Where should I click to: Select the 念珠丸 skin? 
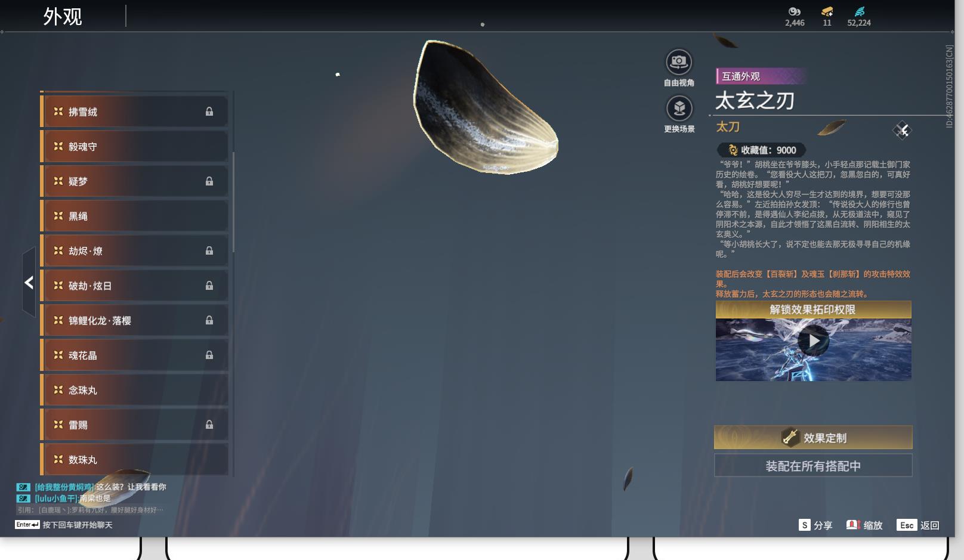134,390
